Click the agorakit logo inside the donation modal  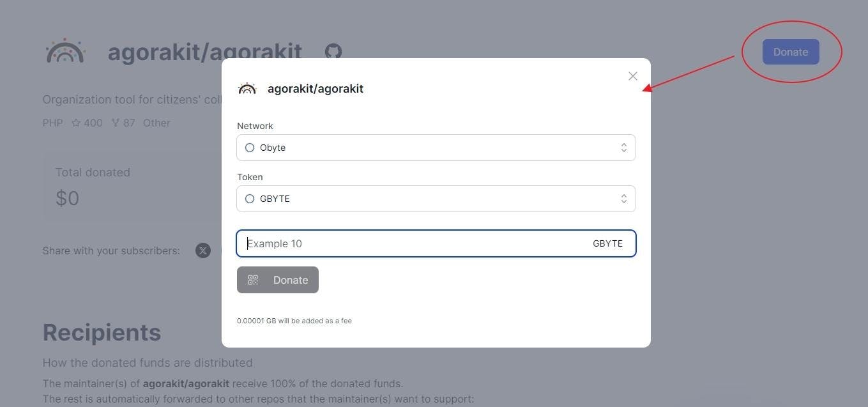(x=247, y=88)
